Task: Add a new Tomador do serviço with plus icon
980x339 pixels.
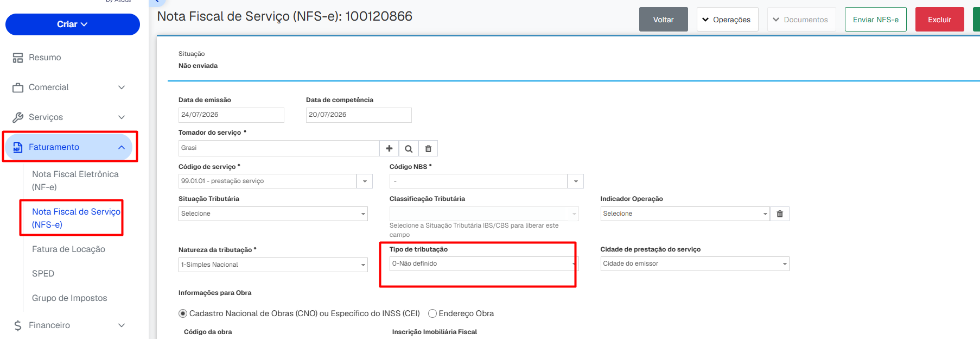Action: click(x=389, y=148)
